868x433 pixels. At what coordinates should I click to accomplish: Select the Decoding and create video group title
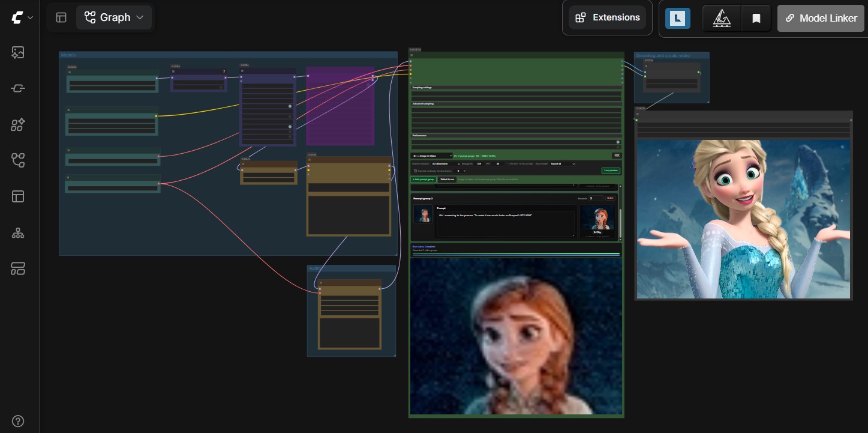coord(663,56)
